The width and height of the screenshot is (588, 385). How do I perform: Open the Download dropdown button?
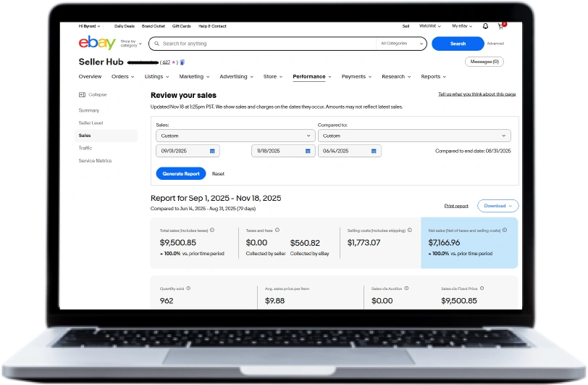(497, 206)
